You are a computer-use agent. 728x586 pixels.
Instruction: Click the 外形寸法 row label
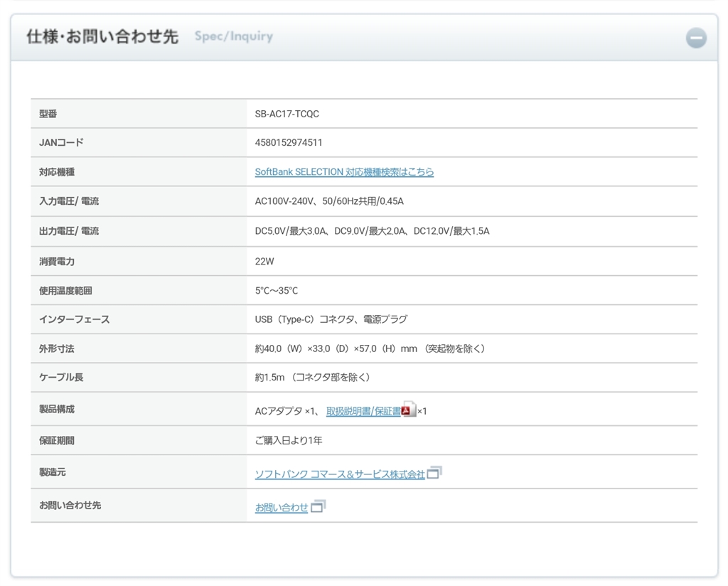coord(57,348)
